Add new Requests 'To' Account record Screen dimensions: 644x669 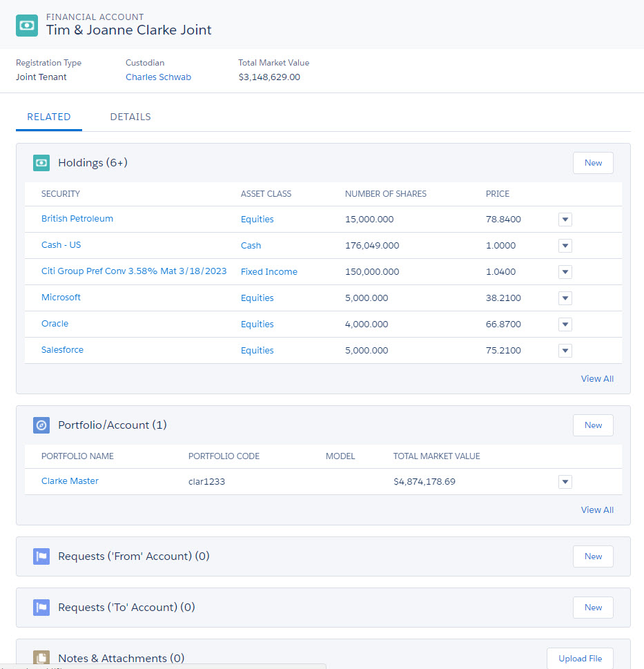coord(593,608)
